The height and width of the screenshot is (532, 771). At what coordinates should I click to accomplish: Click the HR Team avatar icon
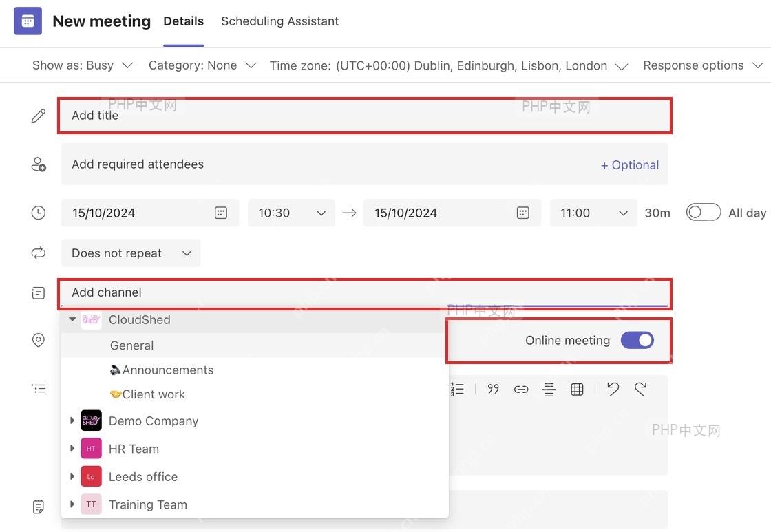click(91, 449)
